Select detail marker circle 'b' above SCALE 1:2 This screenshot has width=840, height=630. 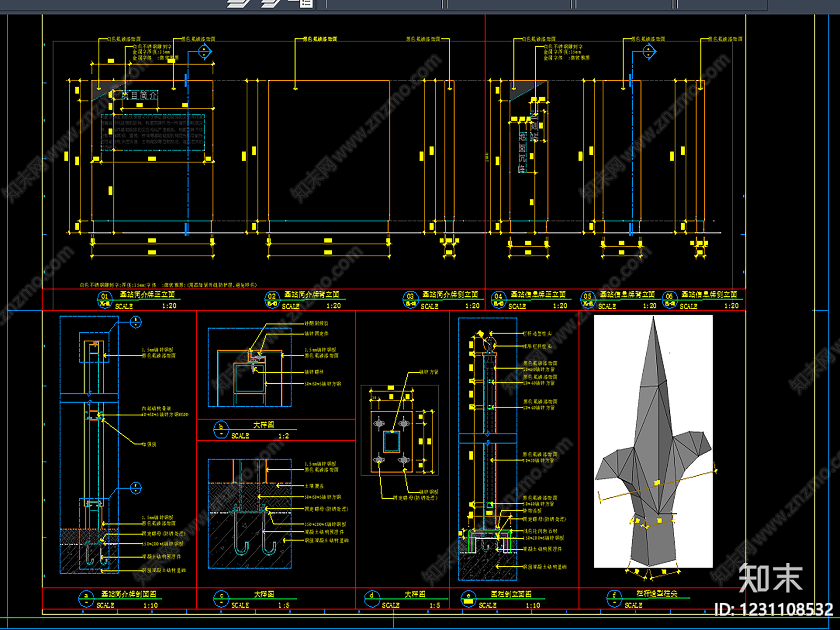tap(221, 430)
